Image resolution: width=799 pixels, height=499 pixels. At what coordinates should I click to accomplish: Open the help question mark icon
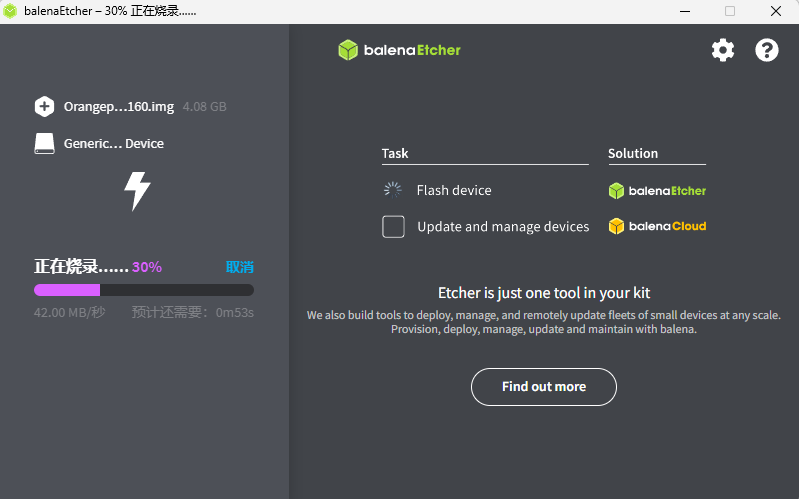click(x=766, y=50)
